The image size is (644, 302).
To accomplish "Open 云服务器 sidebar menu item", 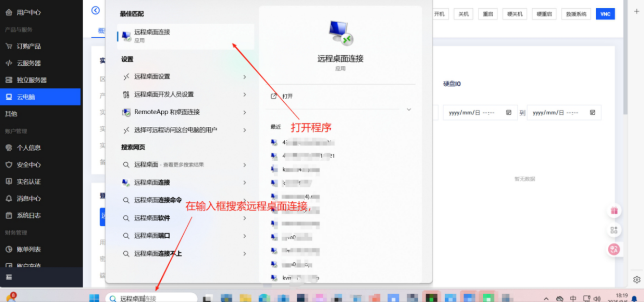I will pyautogui.click(x=29, y=63).
